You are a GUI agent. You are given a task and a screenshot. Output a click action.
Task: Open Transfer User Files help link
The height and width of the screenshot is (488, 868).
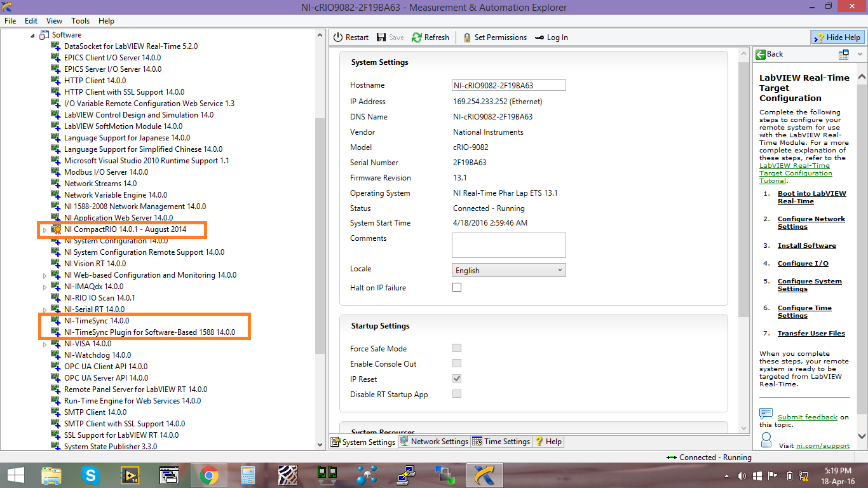[x=811, y=333]
